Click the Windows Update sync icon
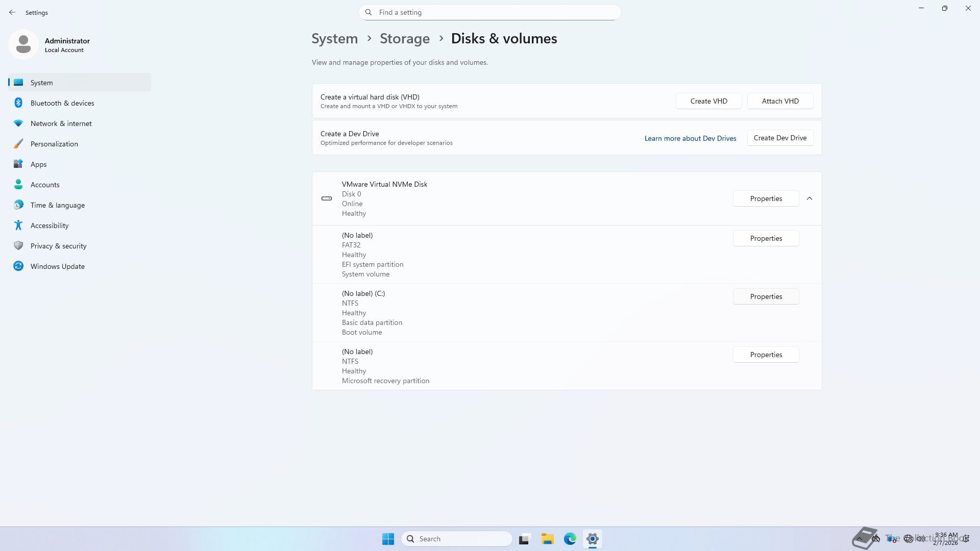Viewport: 980px width, 551px height. coord(18,266)
